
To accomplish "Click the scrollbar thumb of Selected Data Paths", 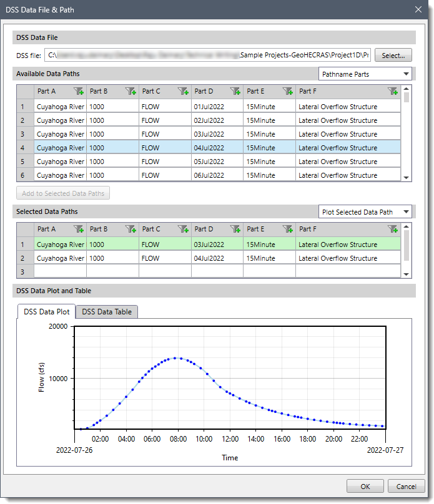I will click(407, 246).
